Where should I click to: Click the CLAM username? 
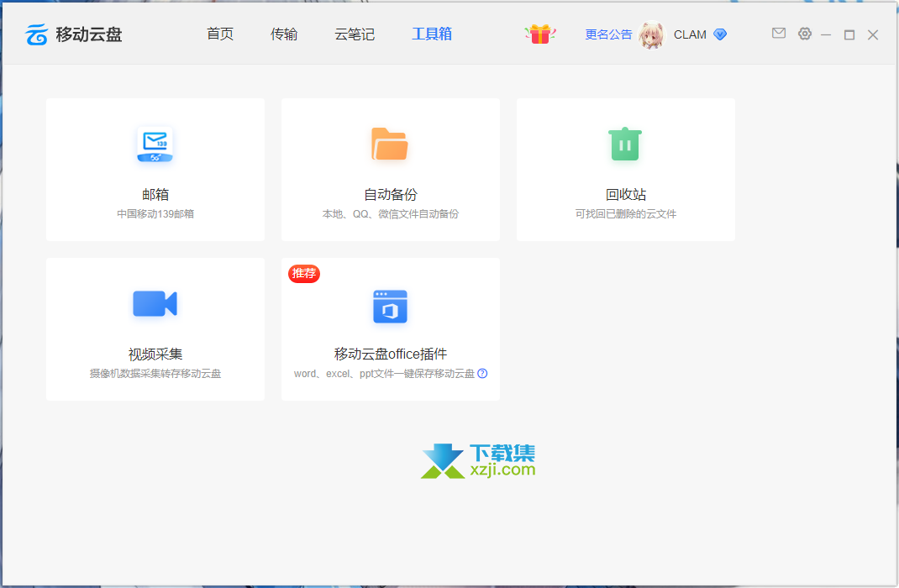[x=690, y=35]
